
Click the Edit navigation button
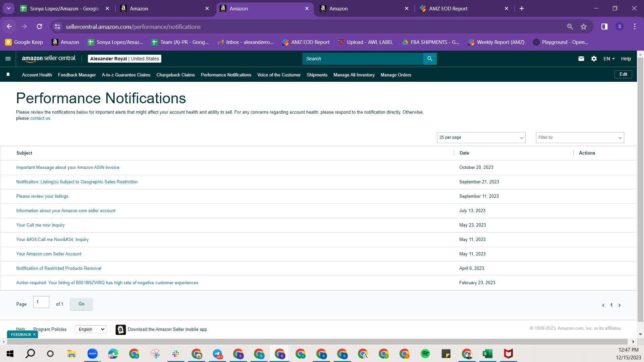click(623, 74)
